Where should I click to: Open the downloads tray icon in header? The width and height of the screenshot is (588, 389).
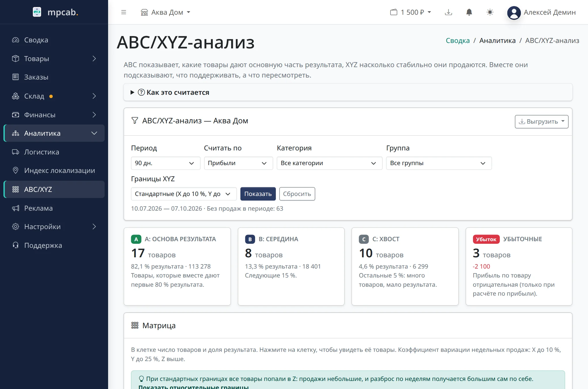click(x=448, y=12)
